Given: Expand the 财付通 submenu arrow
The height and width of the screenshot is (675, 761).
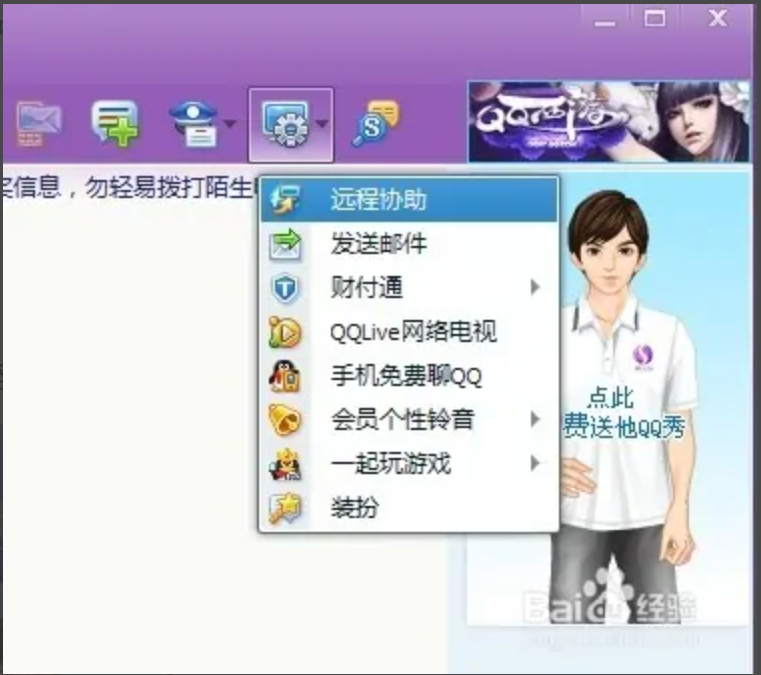Looking at the screenshot, I should tap(535, 288).
